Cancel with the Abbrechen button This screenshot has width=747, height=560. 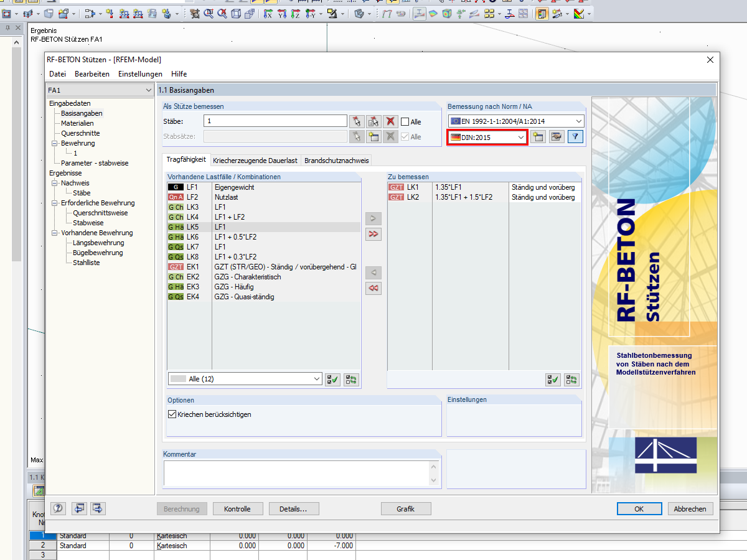click(x=690, y=509)
